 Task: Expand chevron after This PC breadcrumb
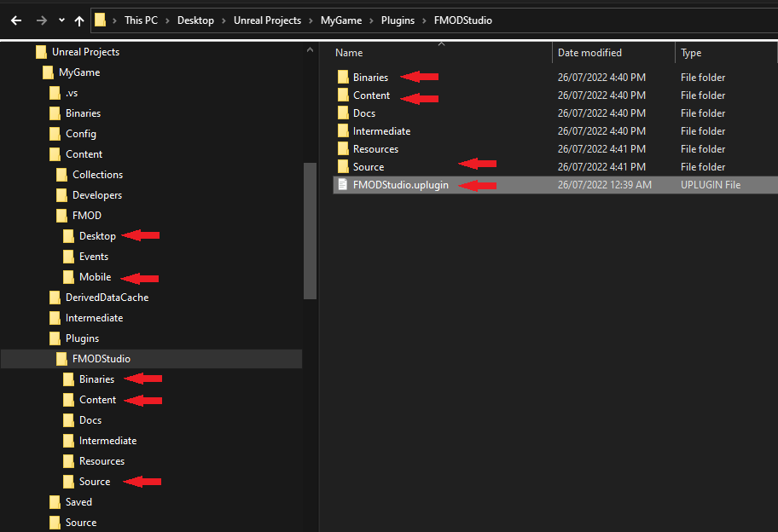[x=167, y=20]
